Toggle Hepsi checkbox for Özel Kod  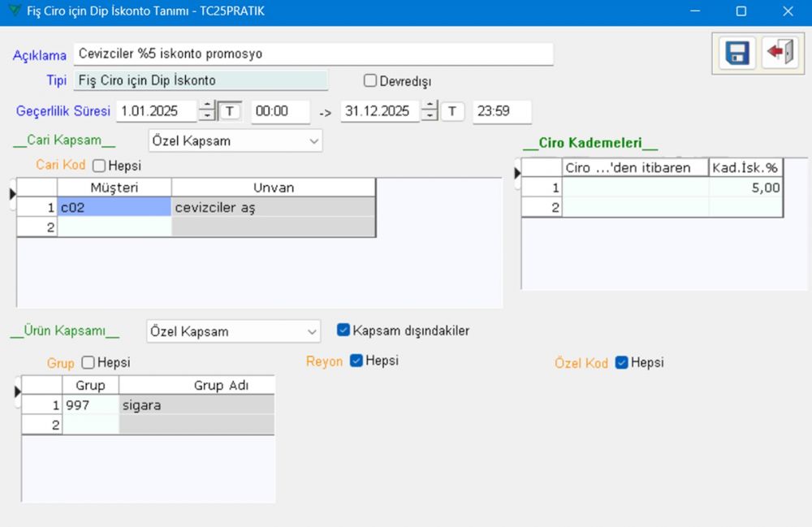coord(622,362)
